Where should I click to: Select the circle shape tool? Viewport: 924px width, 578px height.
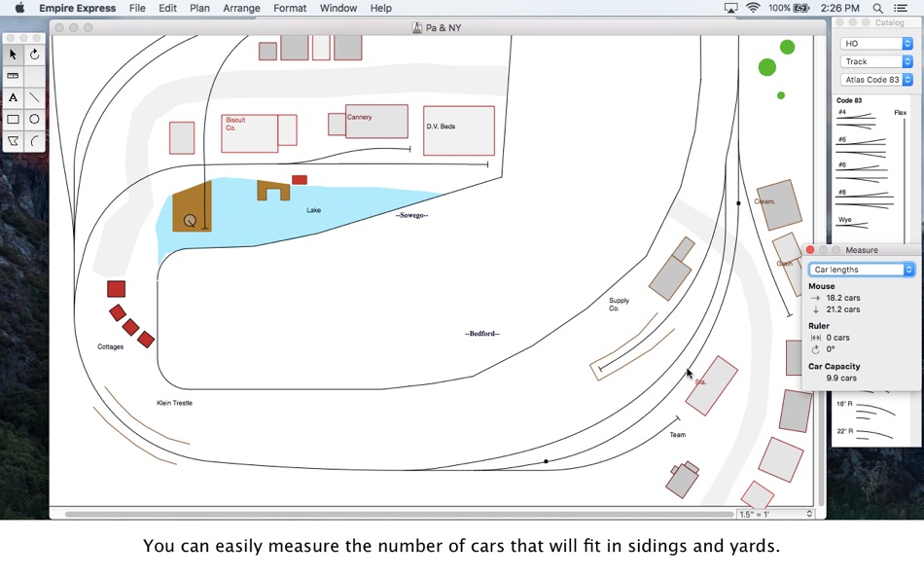(x=34, y=119)
